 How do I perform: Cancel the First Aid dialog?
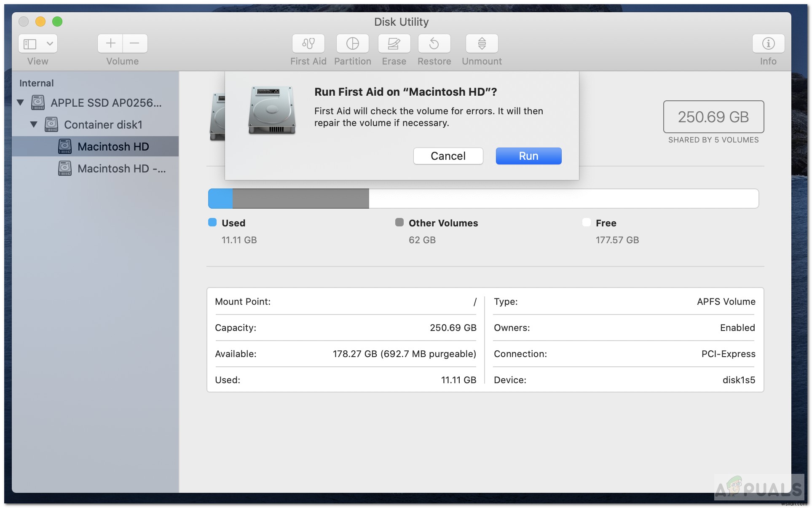(448, 156)
